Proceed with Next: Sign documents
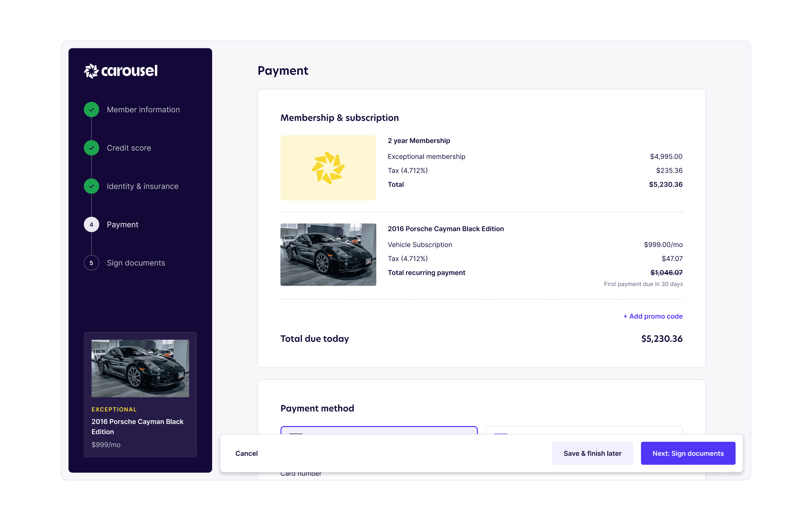Screen dimensions: 812x521 (x=688, y=453)
